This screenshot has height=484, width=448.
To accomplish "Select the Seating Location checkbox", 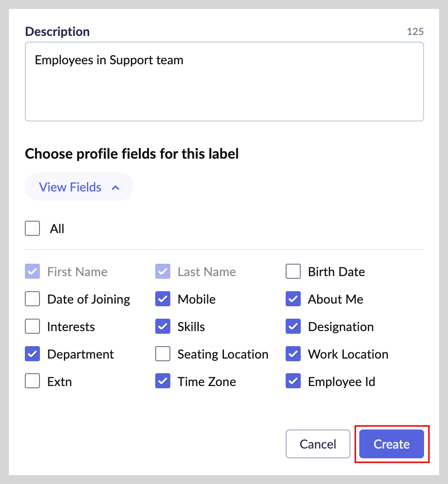I will click(x=163, y=354).
